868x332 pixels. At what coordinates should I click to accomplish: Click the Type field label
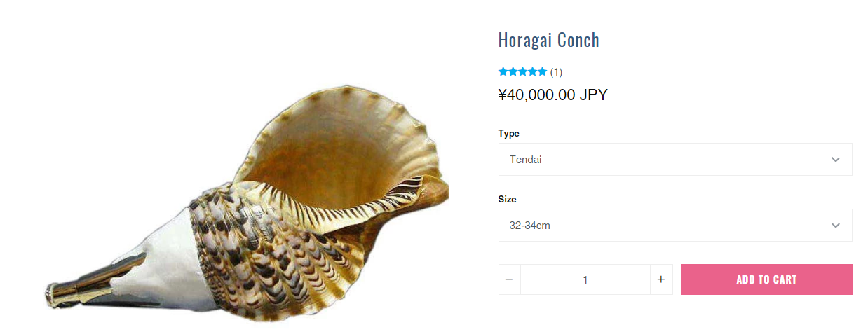tap(509, 133)
